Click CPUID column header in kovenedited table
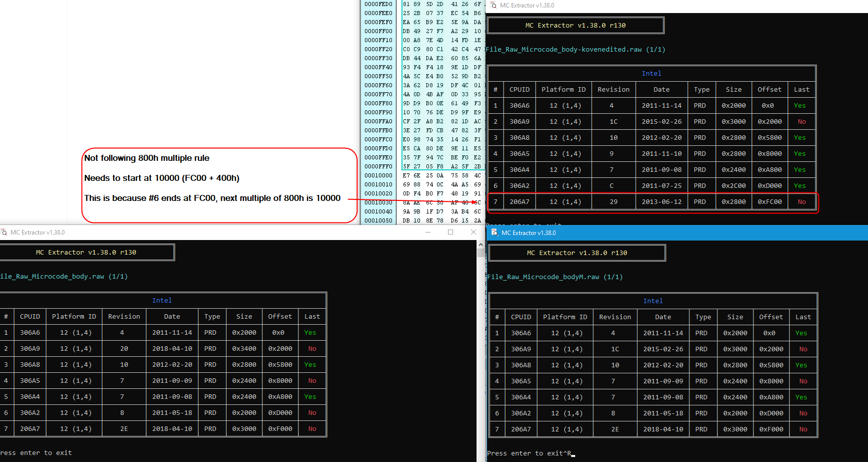The image size is (868, 462). 520,89
